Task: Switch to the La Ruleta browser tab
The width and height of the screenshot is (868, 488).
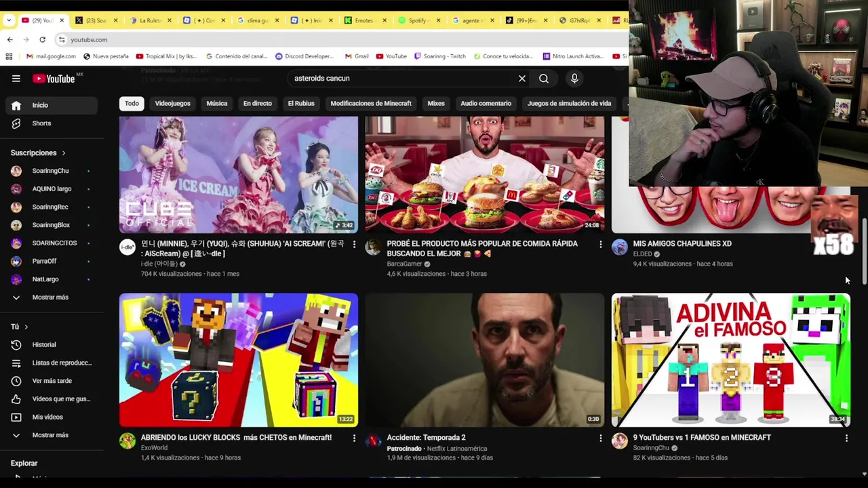Action: [151, 20]
